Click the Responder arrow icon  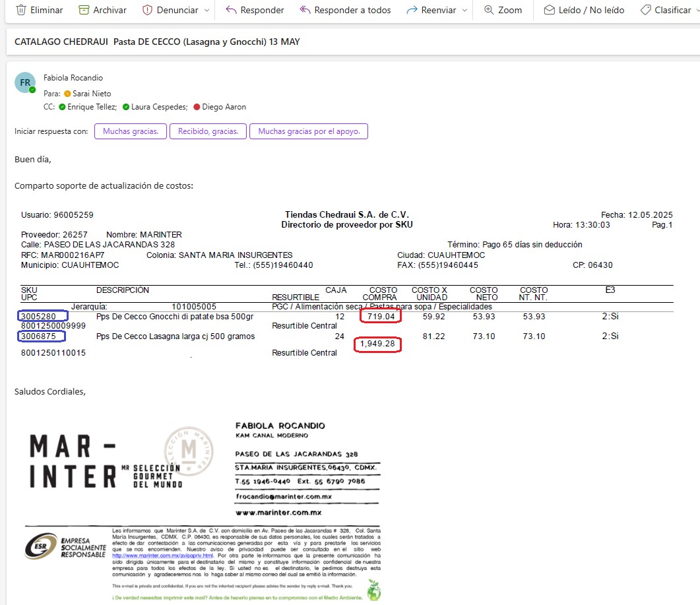tap(230, 10)
